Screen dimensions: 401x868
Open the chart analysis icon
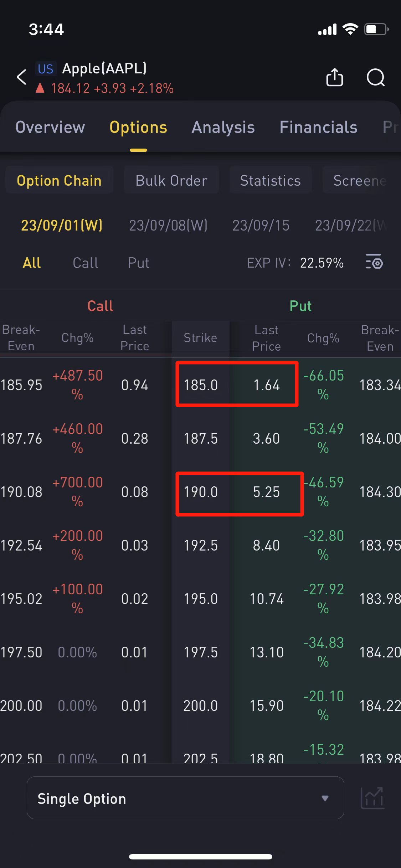click(x=372, y=798)
